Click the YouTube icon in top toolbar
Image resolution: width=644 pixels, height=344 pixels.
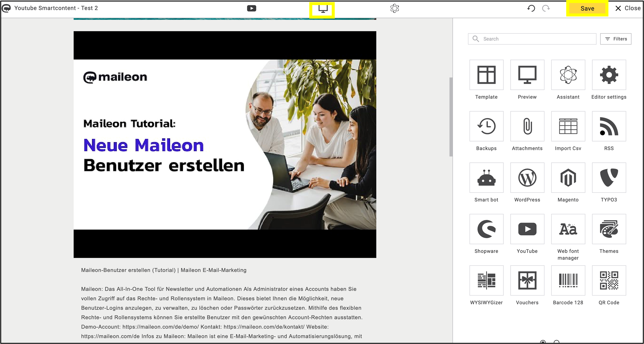252,8
